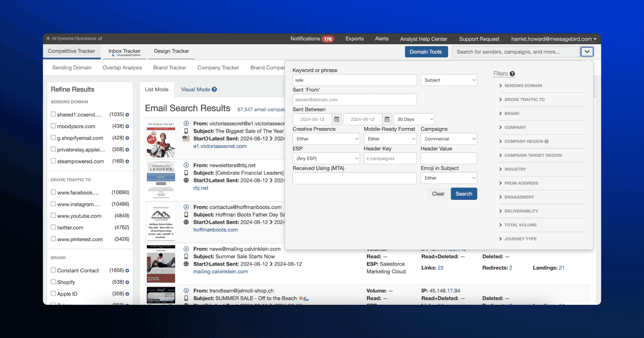
Task: Click the All Systems Operational external link icon
Action: (100, 39)
